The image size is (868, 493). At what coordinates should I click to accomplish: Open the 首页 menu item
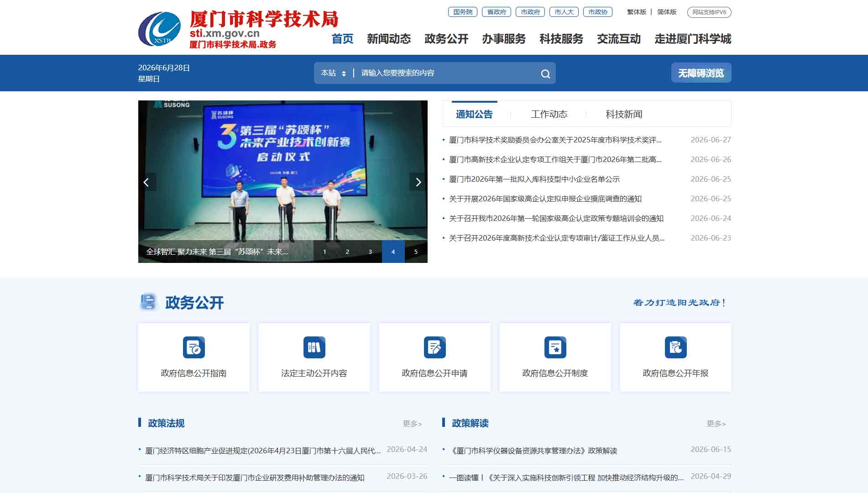pos(342,39)
